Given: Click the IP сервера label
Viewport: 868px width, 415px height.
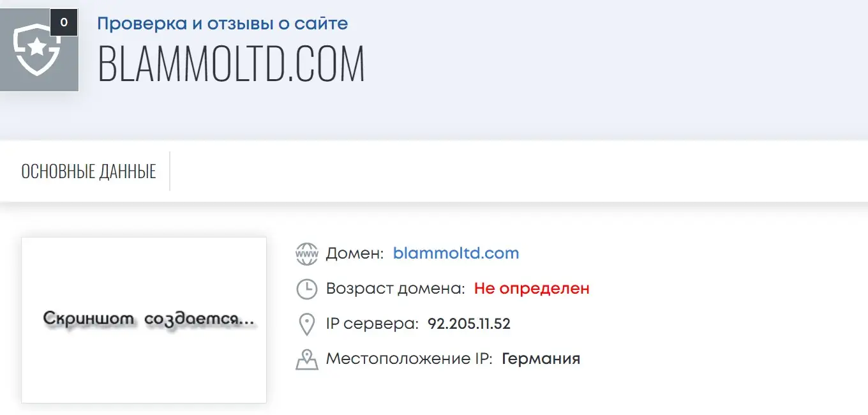Looking at the screenshot, I should click(x=372, y=324).
